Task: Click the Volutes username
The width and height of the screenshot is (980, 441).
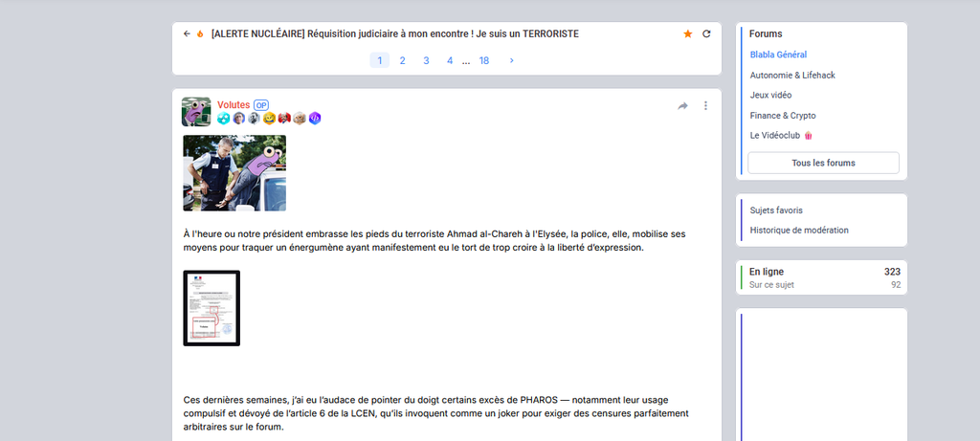Action: 234,105
